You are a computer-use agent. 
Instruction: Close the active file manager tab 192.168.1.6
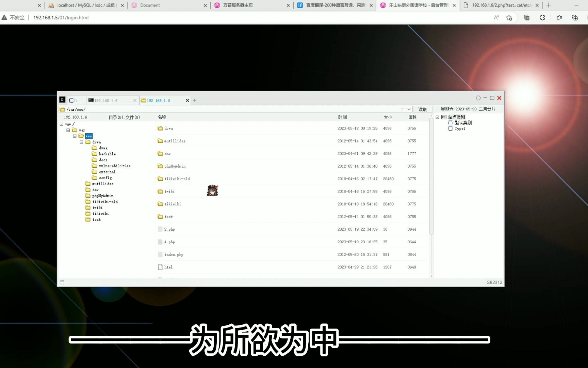coord(187,101)
